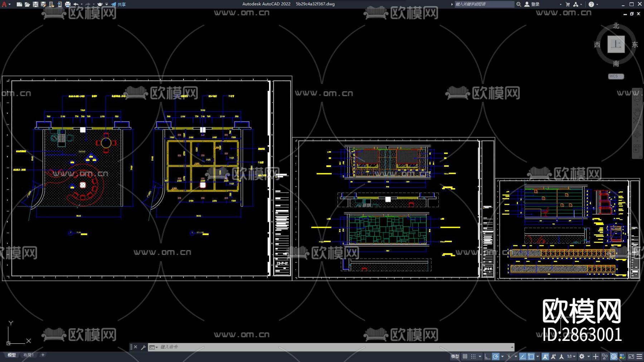The width and height of the screenshot is (644, 362).
Task: Save the drawing with the Save icon
Action: pyautogui.click(x=35, y=4)
